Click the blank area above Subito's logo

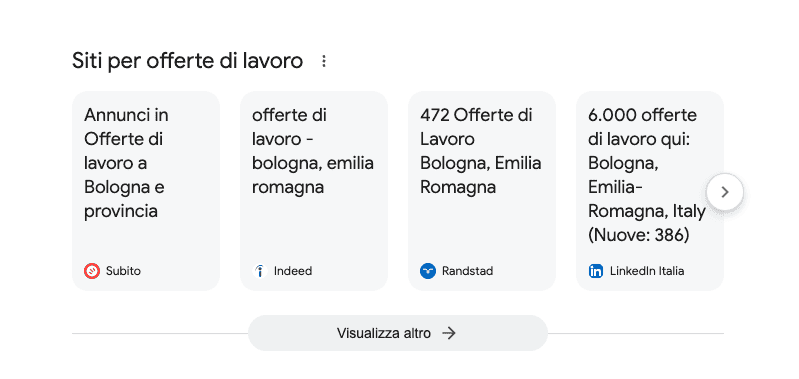coord(146,242)
